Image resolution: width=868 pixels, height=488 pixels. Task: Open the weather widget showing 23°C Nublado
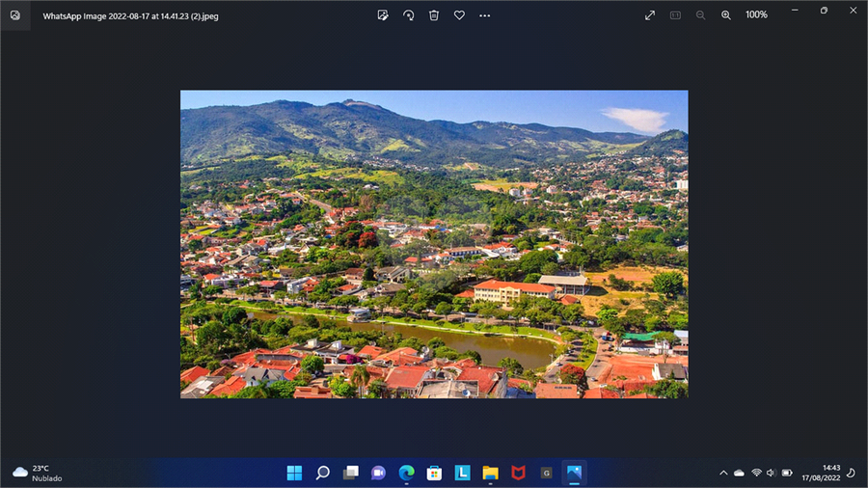click(38, 474)
